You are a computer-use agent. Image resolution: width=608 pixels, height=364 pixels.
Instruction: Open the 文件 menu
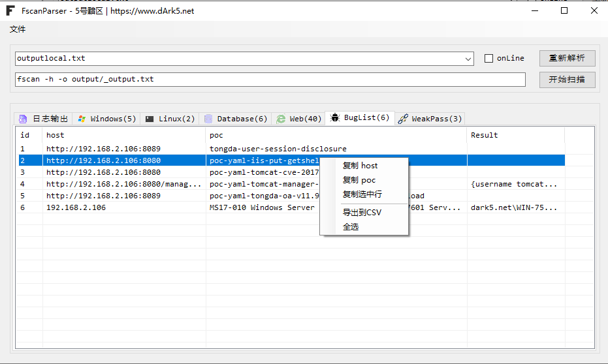click(18, 29)
